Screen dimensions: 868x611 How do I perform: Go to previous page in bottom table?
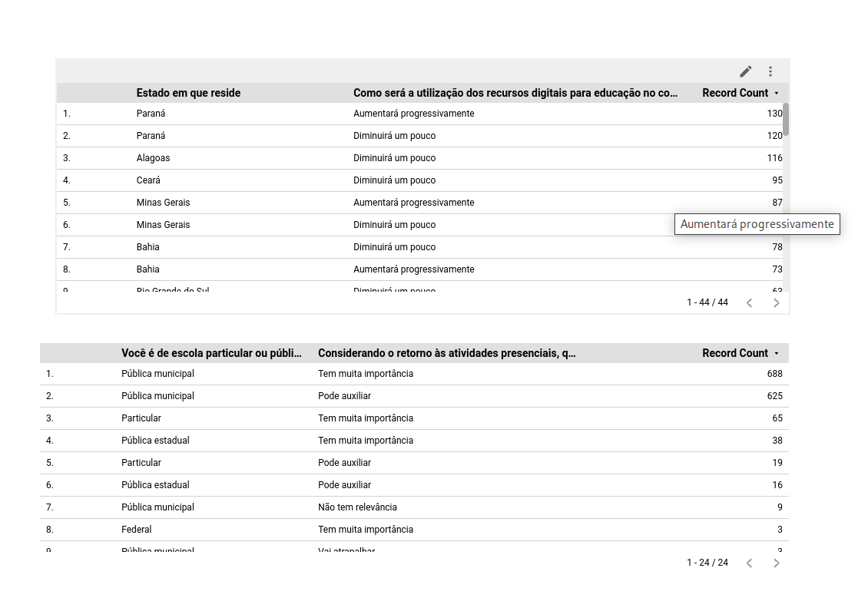point(749,563)
